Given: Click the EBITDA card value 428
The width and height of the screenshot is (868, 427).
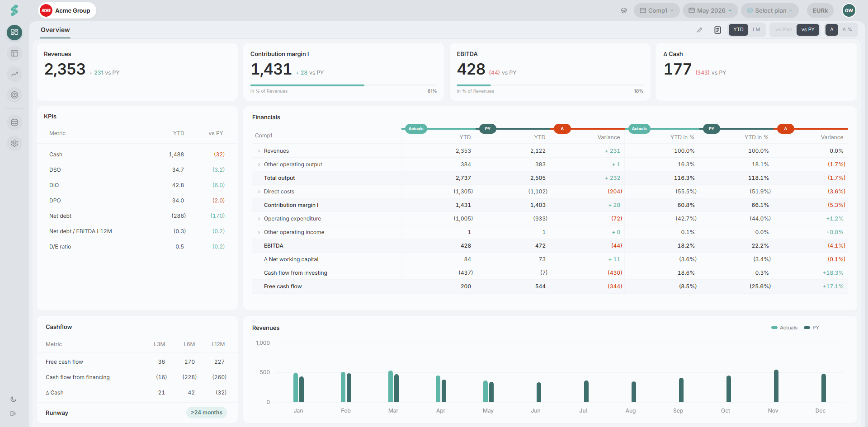Looking at the screenshot, I should pyautogui.click(x=471, y=69).
